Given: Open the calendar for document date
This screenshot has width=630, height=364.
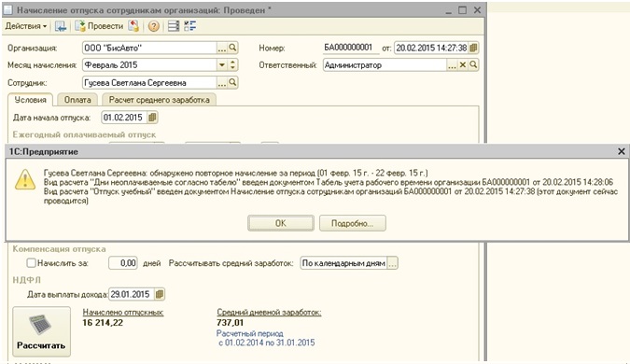Looking at the screenshot, I should [x=473, y=48].
